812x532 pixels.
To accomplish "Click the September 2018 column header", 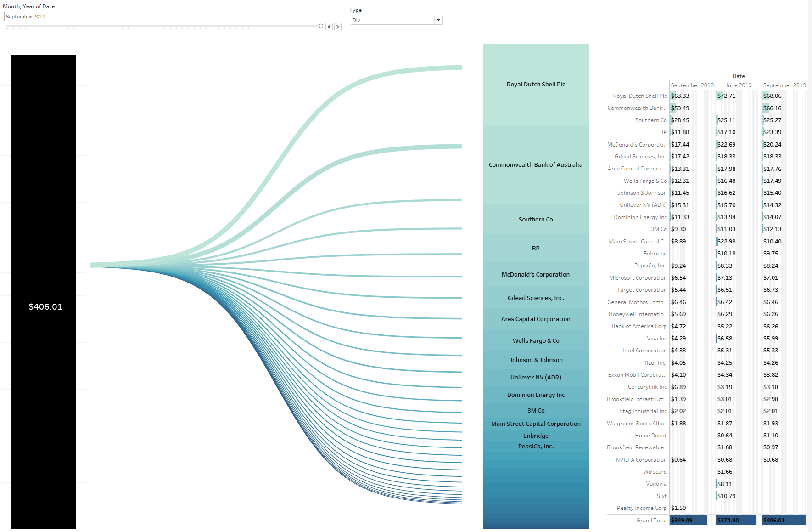I will coord(692,85).
